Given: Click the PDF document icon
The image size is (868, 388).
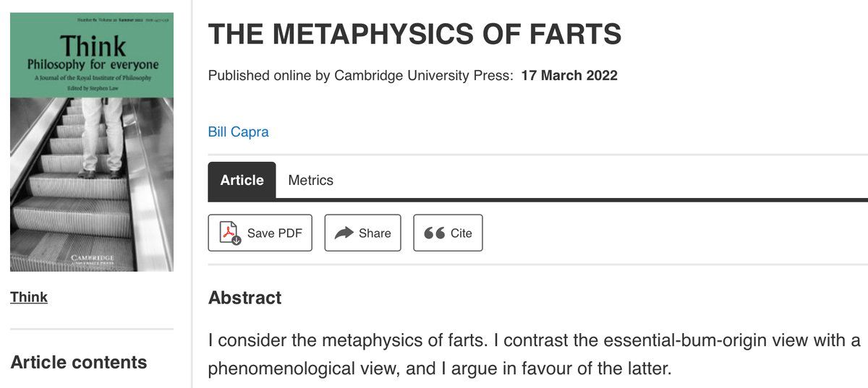Looking at the screenshot, I should coord(229,233).
